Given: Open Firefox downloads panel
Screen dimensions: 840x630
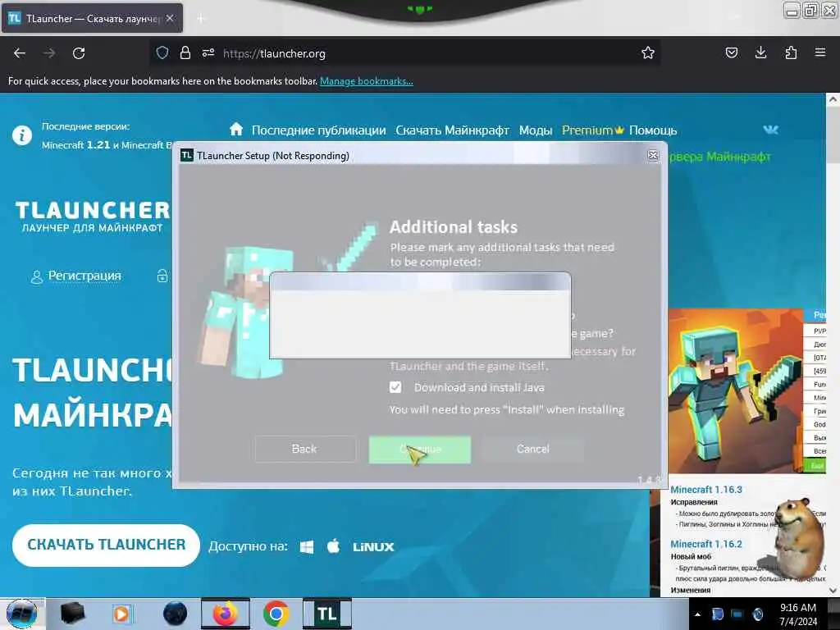Looking at the screenshot, I should click(760, 52).
